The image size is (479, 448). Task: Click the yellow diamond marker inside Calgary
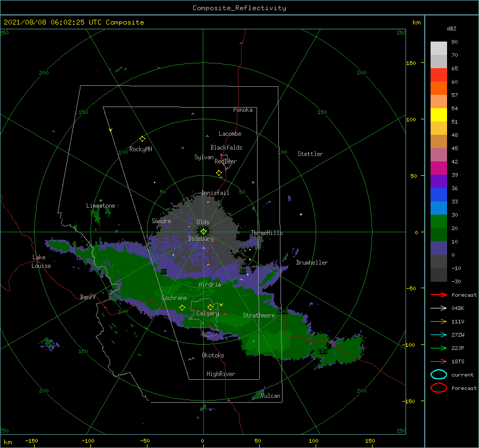pyautogui.click(x=210, y=307)
